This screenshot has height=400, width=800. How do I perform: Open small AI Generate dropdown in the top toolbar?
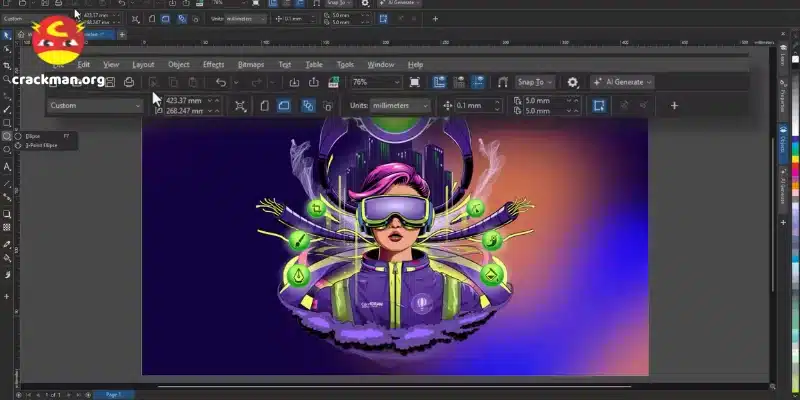(399, 3)
